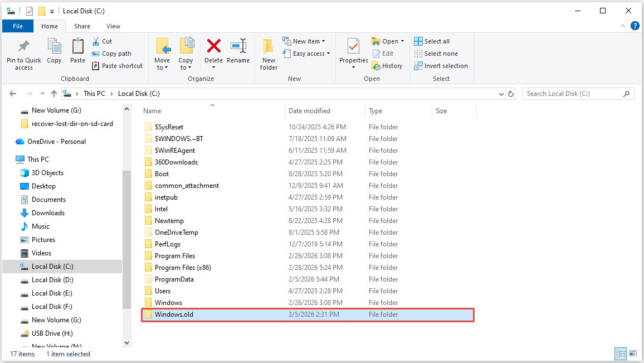Open Customize Quick Access Toolbar dropdown
This screenshot has width=644, height=363.
[52, 11]
